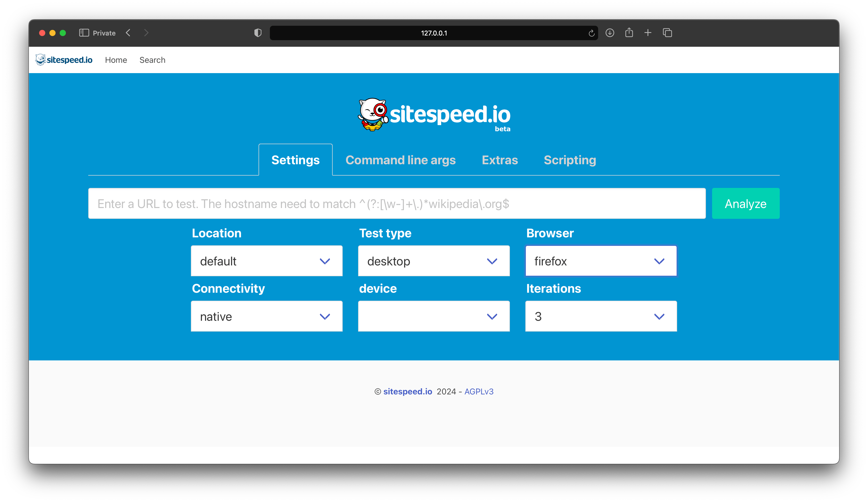Open the Test type dropdown showing desktop

434,261
